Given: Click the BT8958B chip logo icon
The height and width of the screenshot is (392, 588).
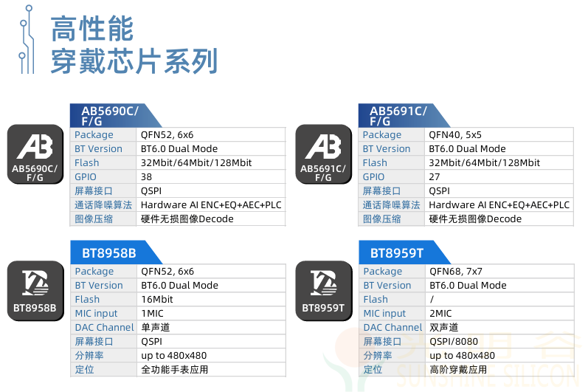Looking at the screenshot, I should (35, 291).
